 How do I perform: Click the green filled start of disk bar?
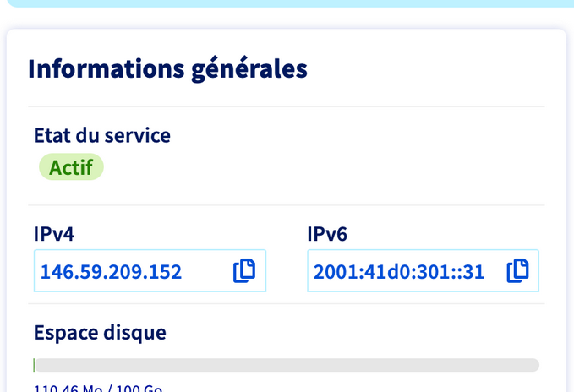[34, 365]
